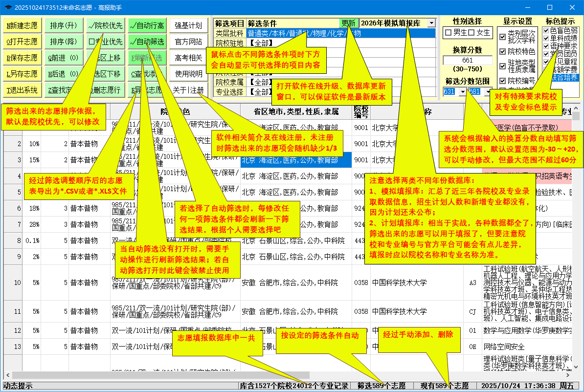This screenshot has width=584, height=392.
Task: Sort ascending with 排序(升)
Action: [63, 25]
